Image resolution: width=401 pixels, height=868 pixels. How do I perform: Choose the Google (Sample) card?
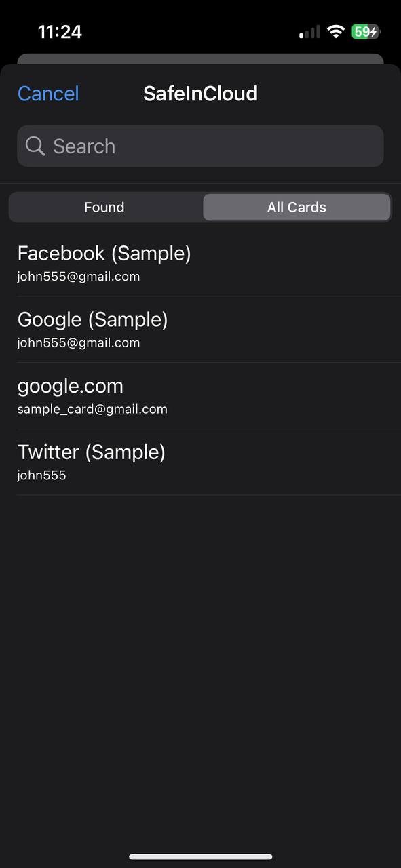click(x=200, y=330)
